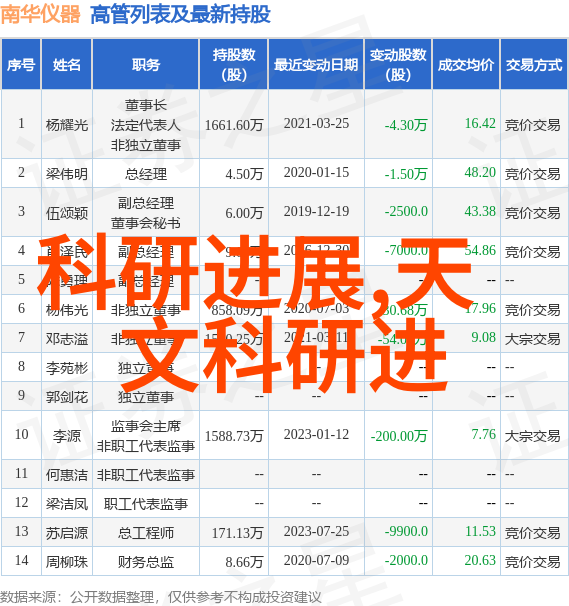Click the average price 20.63
The height and width of the screenshot is (606, 569).
[480, 560]
